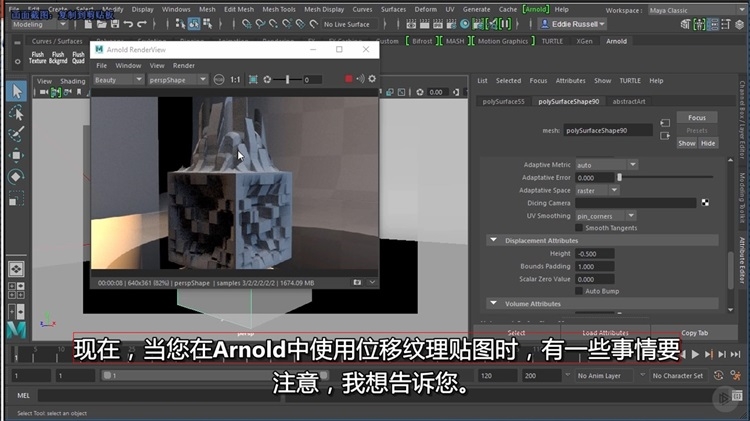Image resolution: width=750 pixels, height=421 pixels.
Task: Activate the Move tool in the toolbox
Action: 16,155
